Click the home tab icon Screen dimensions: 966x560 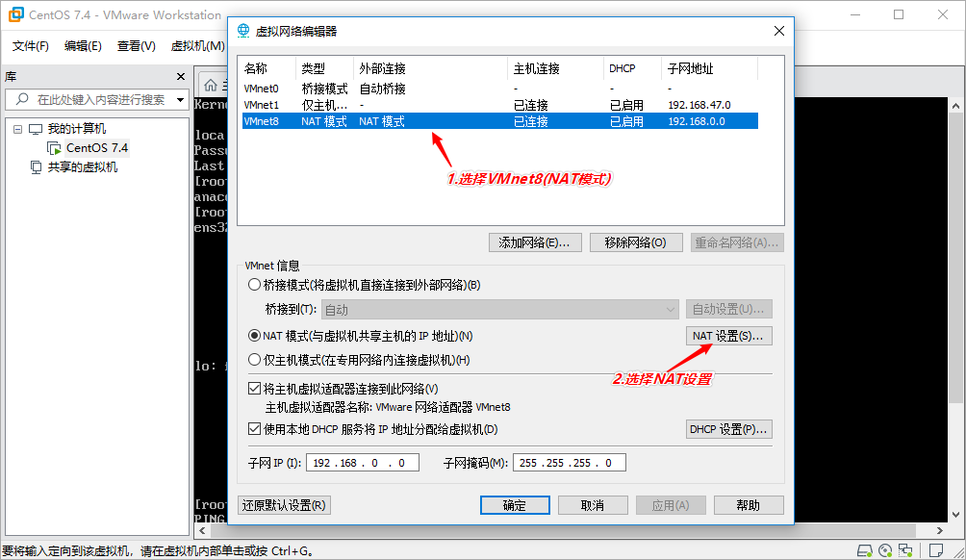pos(211,85)
